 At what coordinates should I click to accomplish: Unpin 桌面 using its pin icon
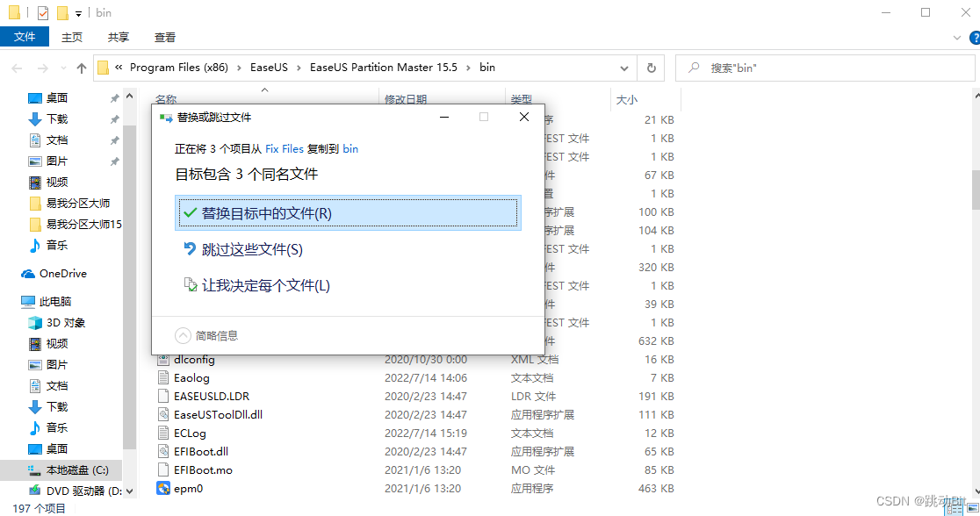pos(114,98)
